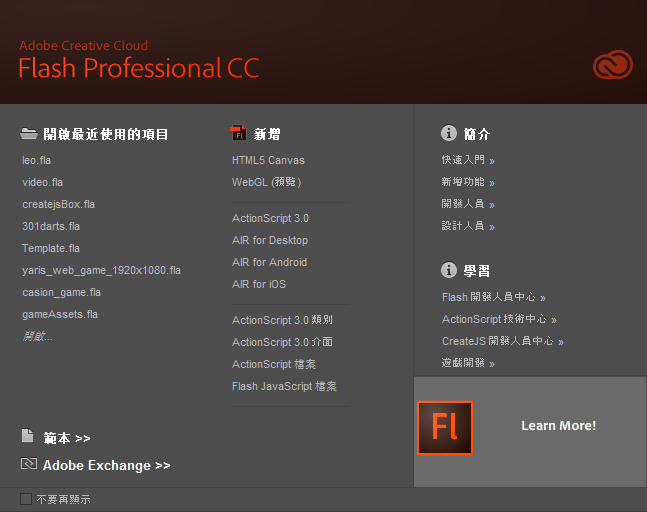Click the info icon beside 學習
Viewport: 647px width, 512px height.
(449, 270)
